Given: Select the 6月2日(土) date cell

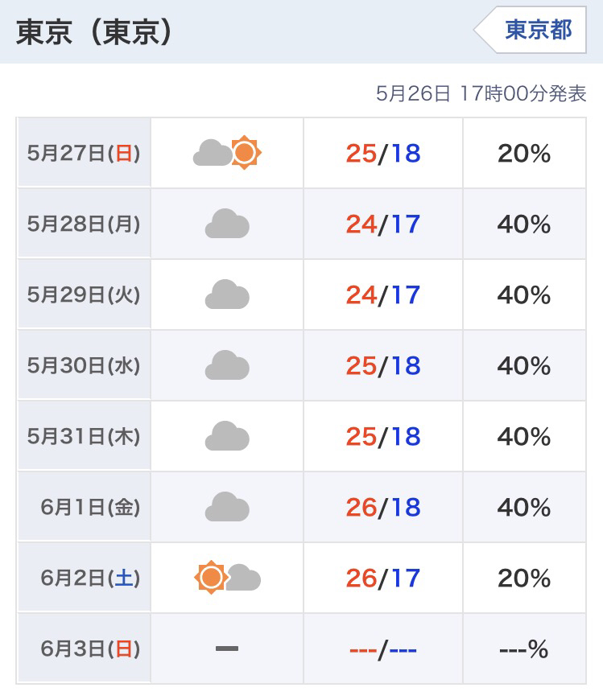Looking at the screenshot, I should [x=89, y=578].
